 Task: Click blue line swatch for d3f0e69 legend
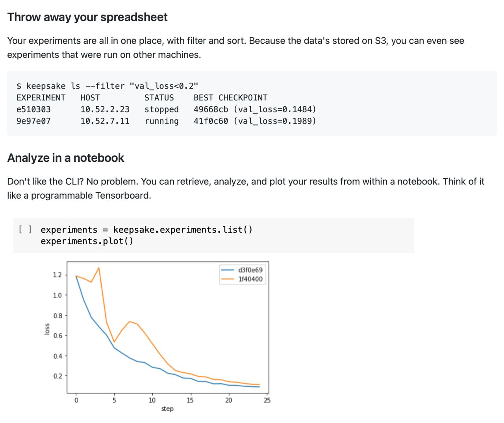pyautogui.click(x=228, y=270)
